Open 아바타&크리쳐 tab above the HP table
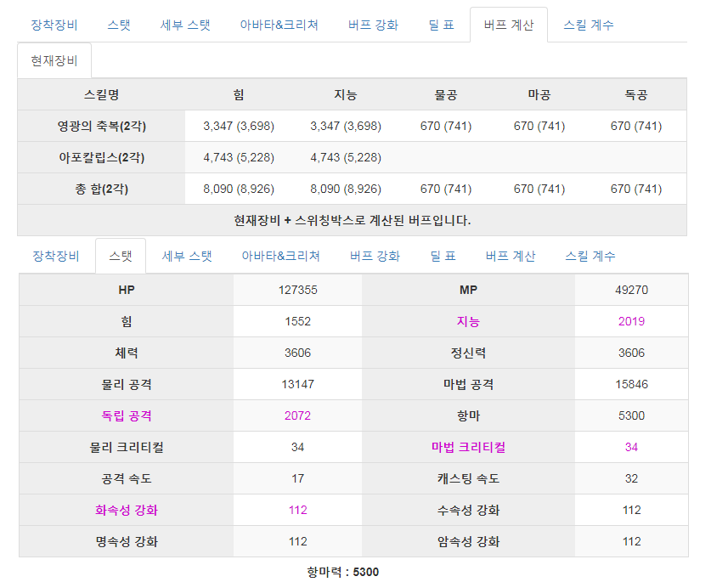Image resolution: width=728 pixels, height=582 pixels. (x=281, y=256)
